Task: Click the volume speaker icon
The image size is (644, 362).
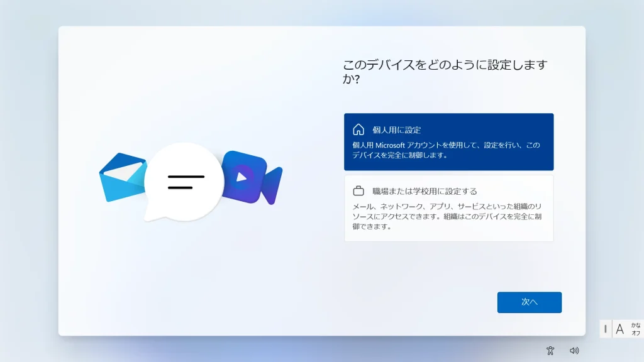Action: 574,351
